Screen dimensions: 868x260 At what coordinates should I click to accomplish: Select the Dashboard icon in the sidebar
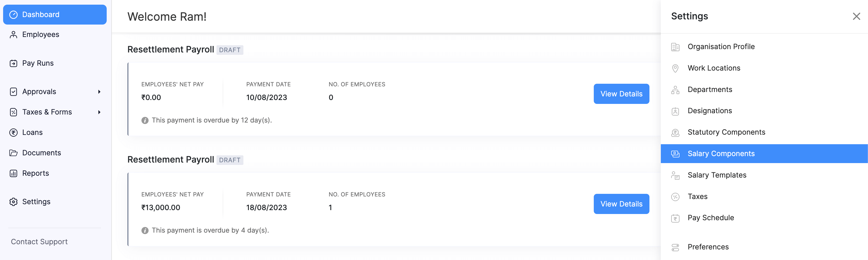click(13, 14)
